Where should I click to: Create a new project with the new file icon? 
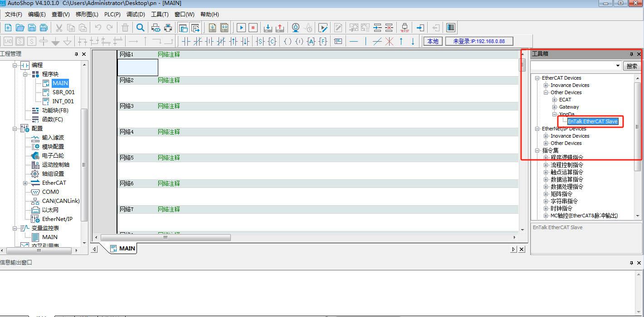8,28
